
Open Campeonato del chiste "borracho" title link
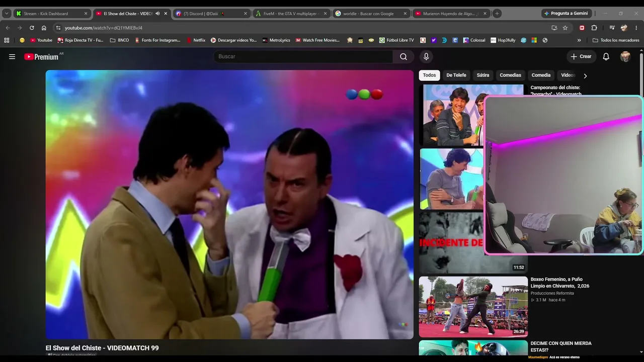[x=556, y=90]
